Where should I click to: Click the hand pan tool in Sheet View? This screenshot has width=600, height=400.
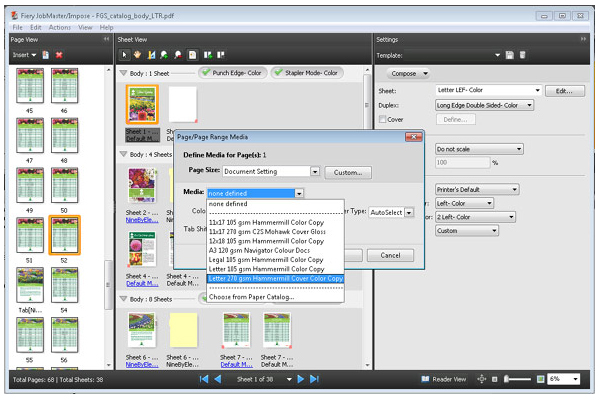pos(138,54)
